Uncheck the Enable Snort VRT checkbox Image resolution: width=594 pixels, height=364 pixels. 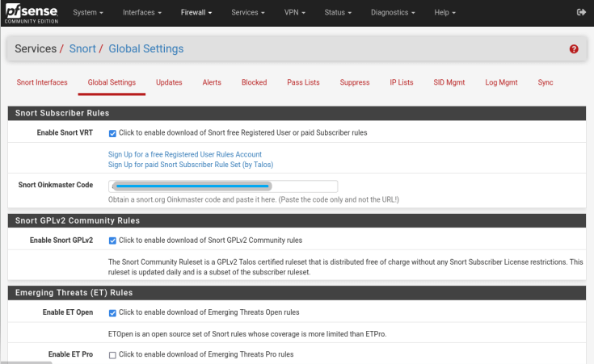112,133
